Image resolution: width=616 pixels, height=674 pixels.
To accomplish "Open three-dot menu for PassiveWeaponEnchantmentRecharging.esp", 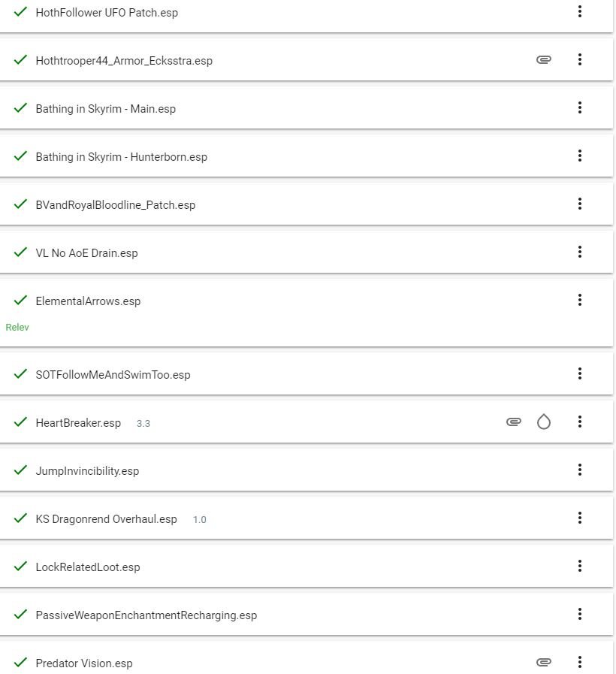I will 579,614.
